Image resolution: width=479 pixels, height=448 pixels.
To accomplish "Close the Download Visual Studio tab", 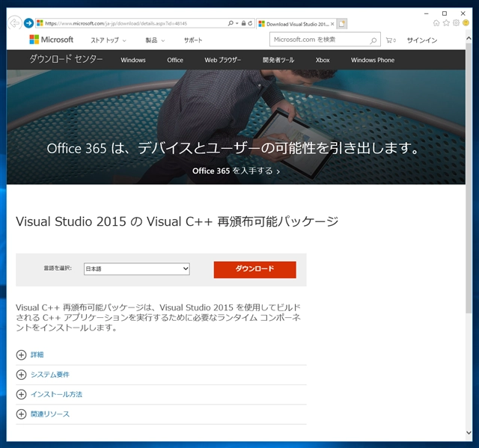I will 332,24.
